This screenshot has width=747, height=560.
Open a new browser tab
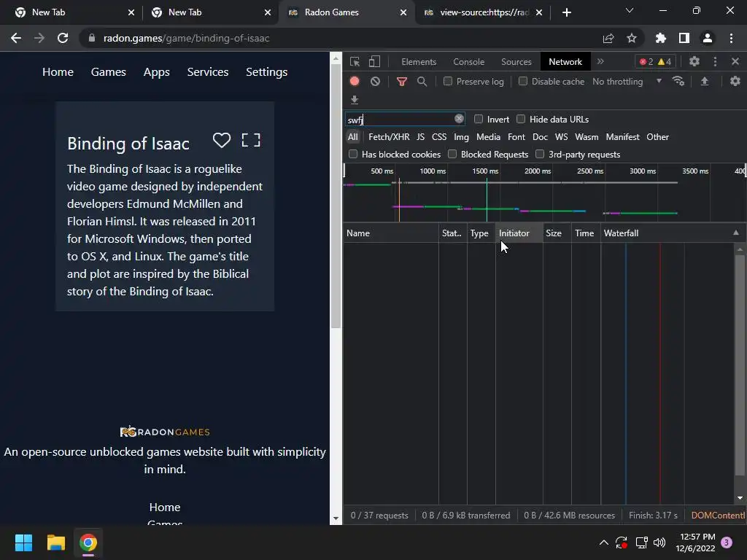coord(566,12)
